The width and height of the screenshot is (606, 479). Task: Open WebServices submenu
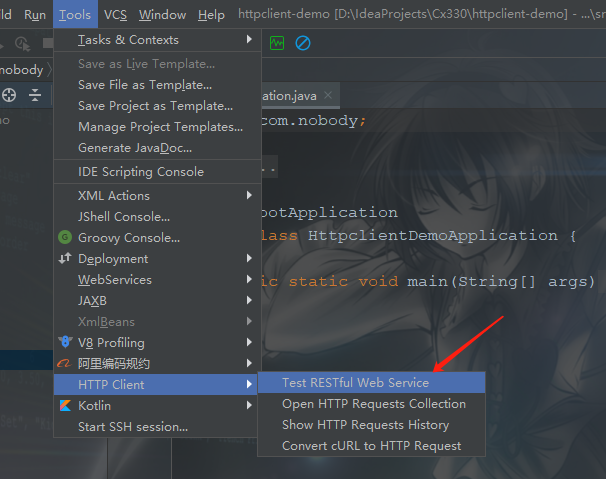point(157,280)
